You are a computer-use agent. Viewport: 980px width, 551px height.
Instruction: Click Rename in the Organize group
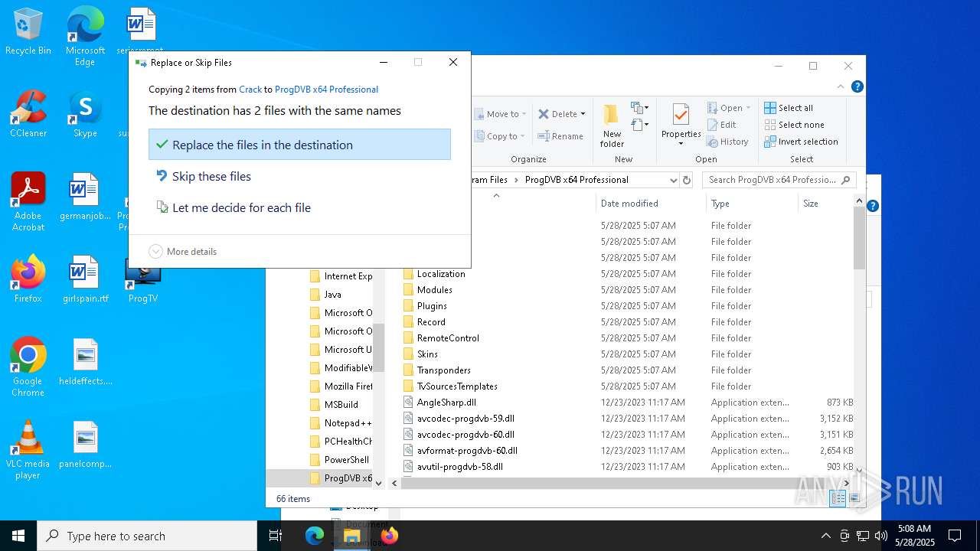(560, 136)
